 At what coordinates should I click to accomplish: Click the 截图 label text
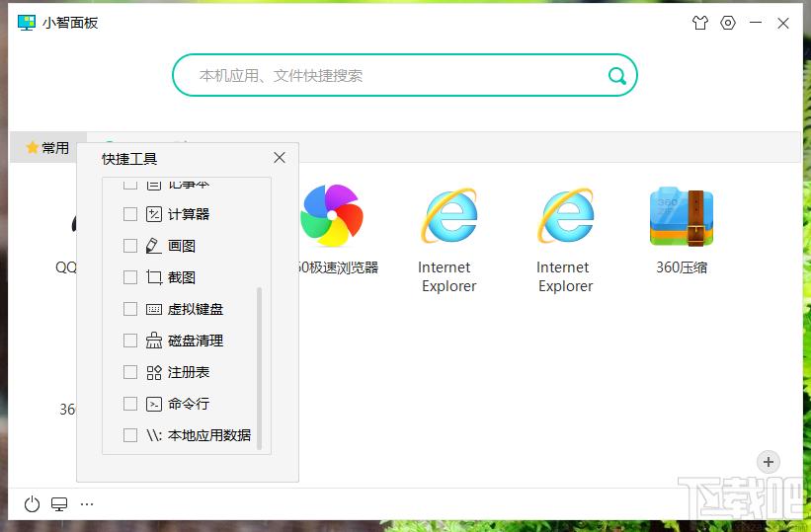point(182,277)
